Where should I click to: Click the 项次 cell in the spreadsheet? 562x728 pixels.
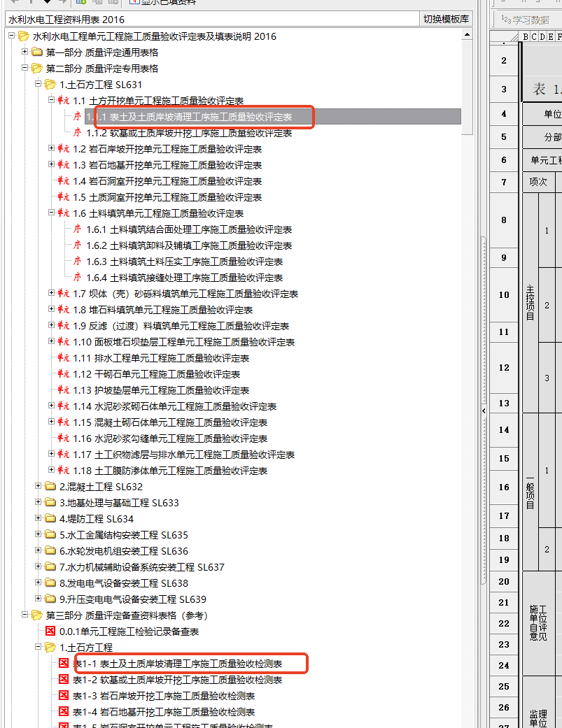coord(538,182)
